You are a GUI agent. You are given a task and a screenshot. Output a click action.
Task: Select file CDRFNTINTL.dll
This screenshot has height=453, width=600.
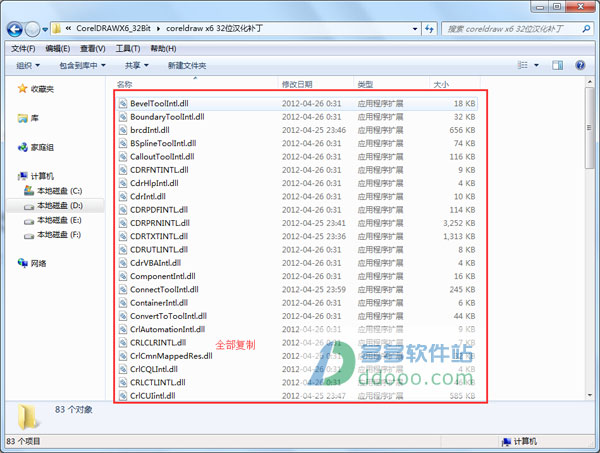point(298,170)
